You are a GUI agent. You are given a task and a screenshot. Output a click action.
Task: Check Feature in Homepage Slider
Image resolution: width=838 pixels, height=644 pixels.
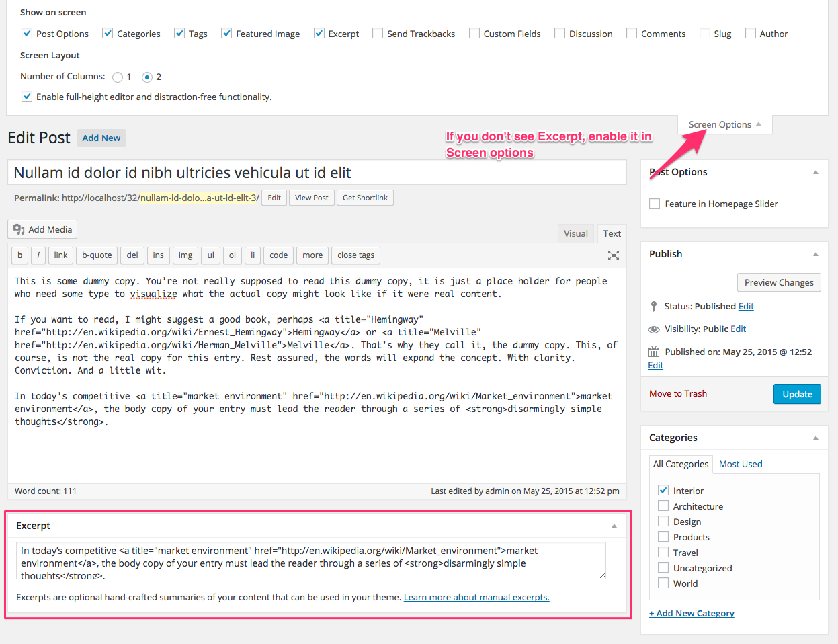655,204
